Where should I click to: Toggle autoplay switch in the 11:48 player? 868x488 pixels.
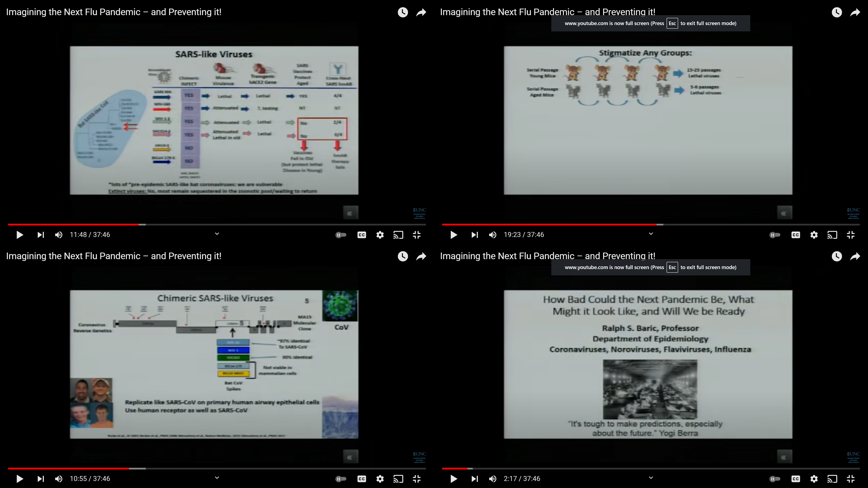point(341,235)
